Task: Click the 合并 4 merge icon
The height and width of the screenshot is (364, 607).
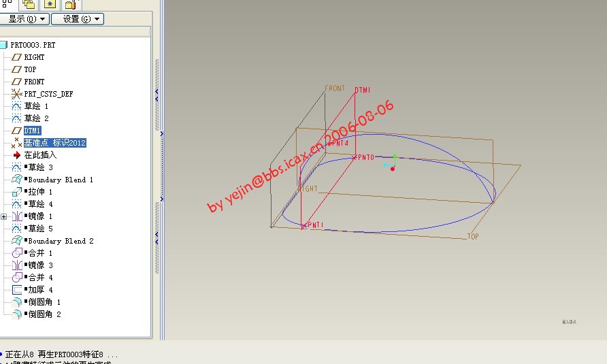Action: pyautogui.click(x=17, y=278)
